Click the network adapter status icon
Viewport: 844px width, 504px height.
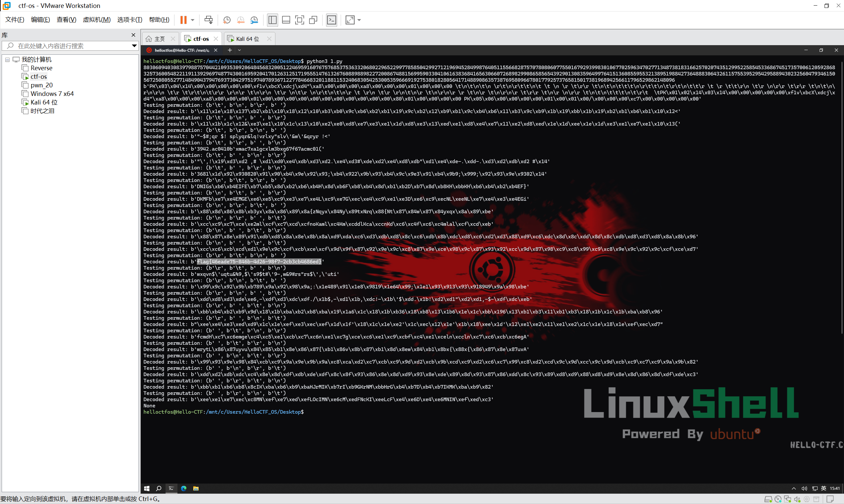coord(788,499)
